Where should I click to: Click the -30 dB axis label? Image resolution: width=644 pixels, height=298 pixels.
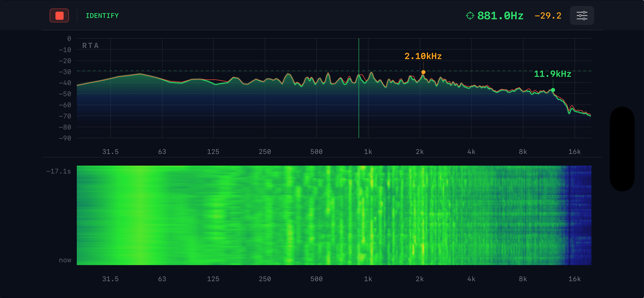tap(65, 72)
